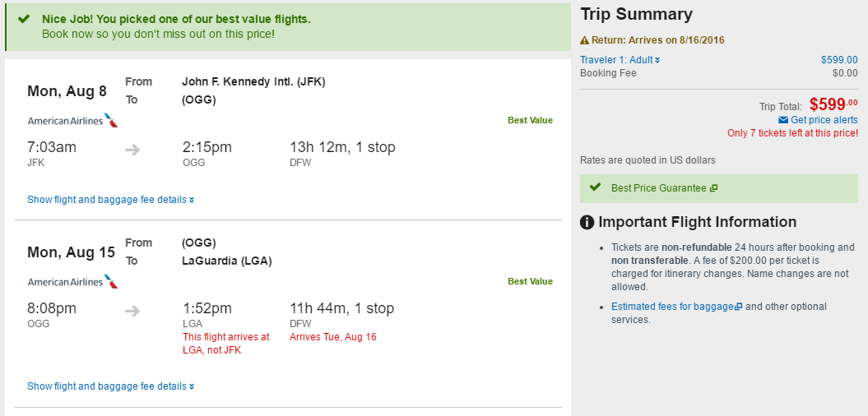Click the arrow icon between 7:03am and 2:15pm
Viewport: 868px width, 416px height.
(132, 150)
